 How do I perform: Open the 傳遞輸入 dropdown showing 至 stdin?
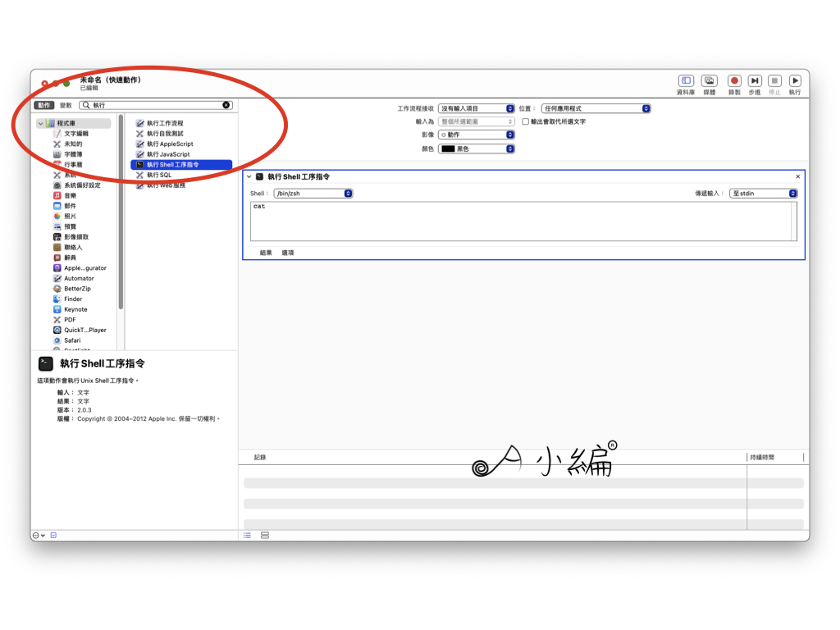764,194
